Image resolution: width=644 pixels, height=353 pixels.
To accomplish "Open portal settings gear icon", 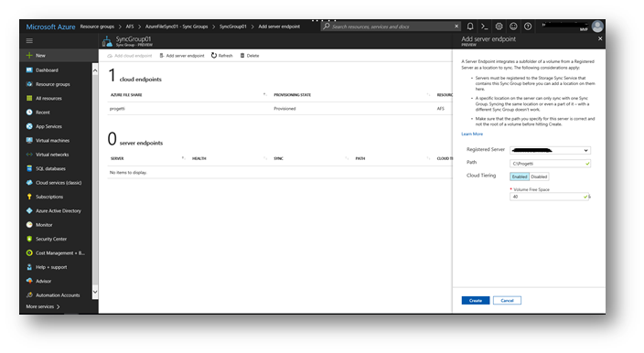I will (499, 27).
